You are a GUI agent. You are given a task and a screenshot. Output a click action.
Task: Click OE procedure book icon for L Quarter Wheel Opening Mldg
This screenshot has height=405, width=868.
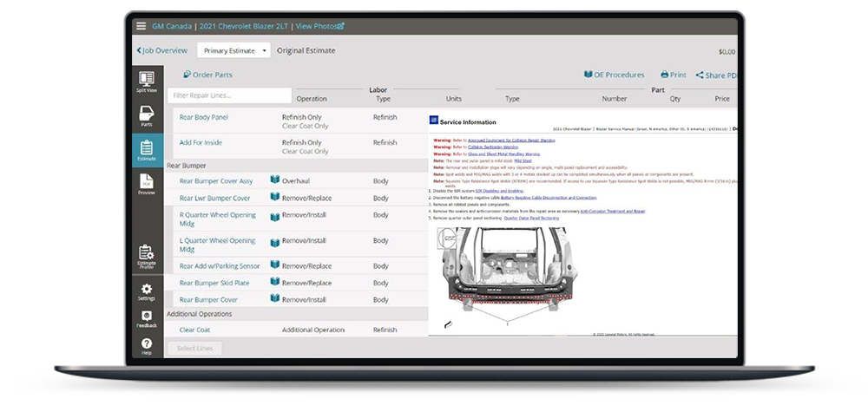coord(274,243)
